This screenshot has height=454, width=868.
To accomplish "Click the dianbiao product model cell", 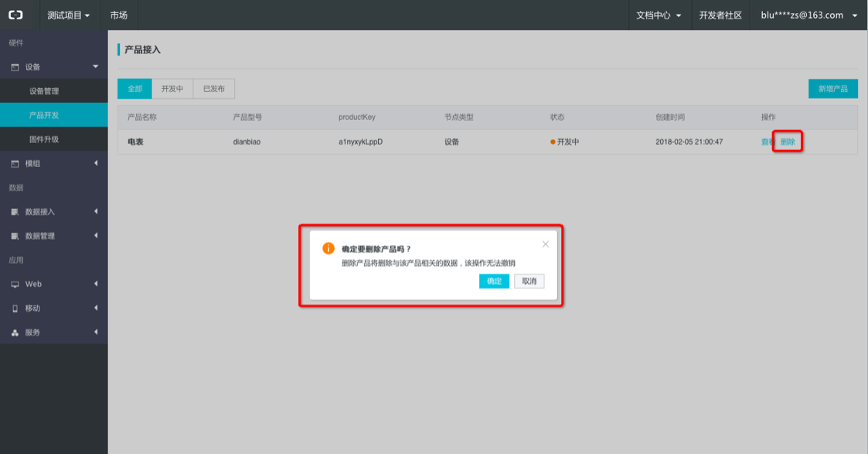I will pyautogui.click(x=247, y=142).
